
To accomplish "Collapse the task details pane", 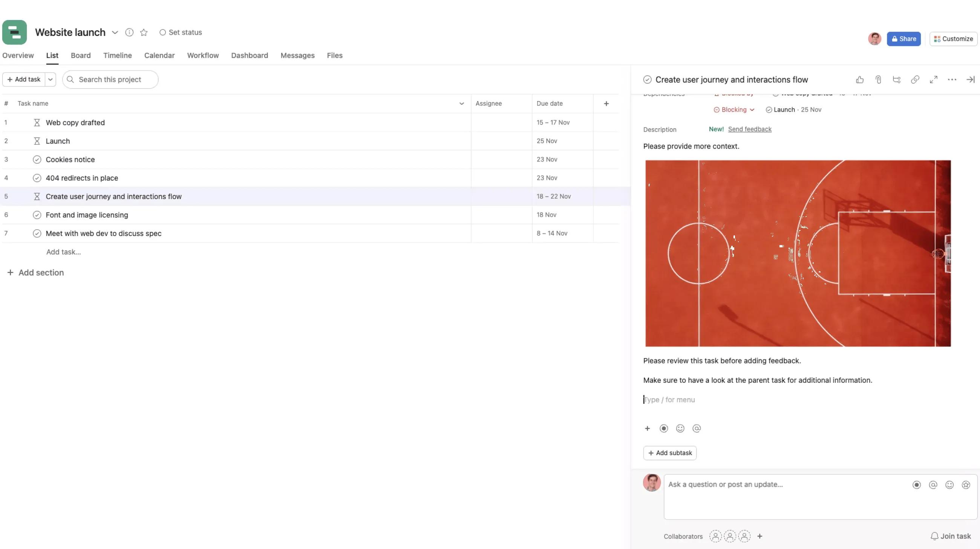I will (970, 80).
